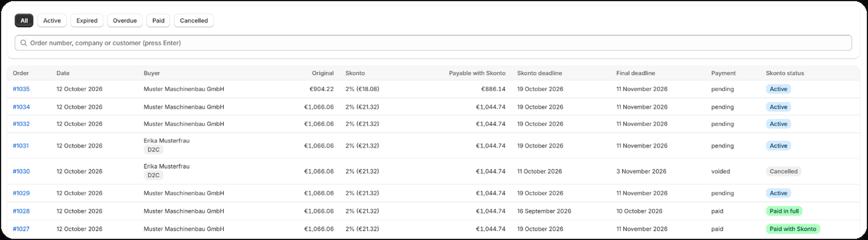Click the Order column header

click(21, 73)
